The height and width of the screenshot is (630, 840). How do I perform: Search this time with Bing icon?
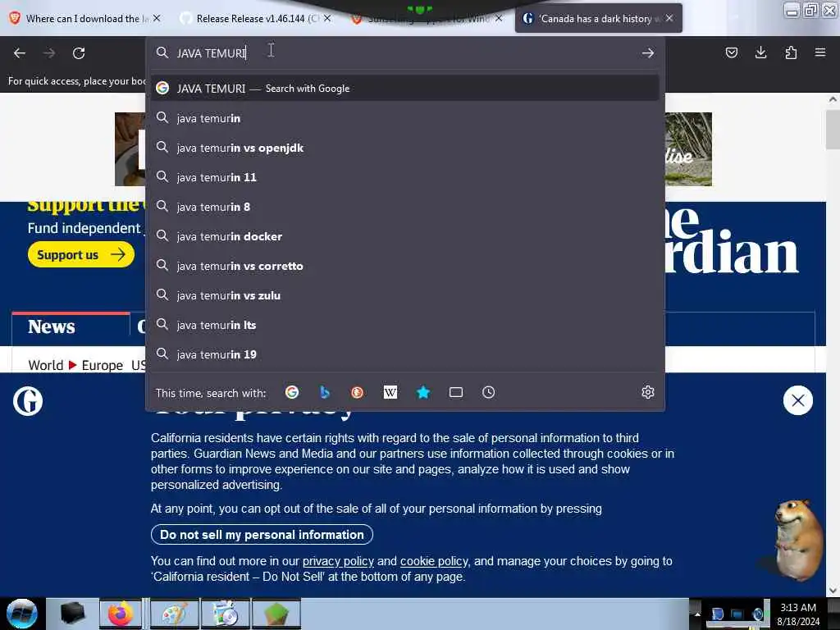point(325,392)
